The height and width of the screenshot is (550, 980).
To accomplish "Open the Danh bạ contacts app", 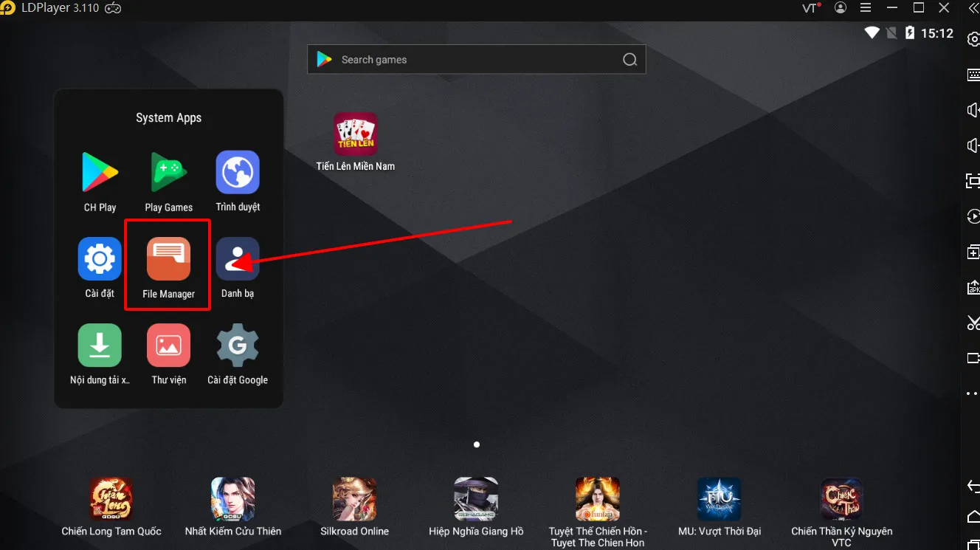I will [238, 259].
